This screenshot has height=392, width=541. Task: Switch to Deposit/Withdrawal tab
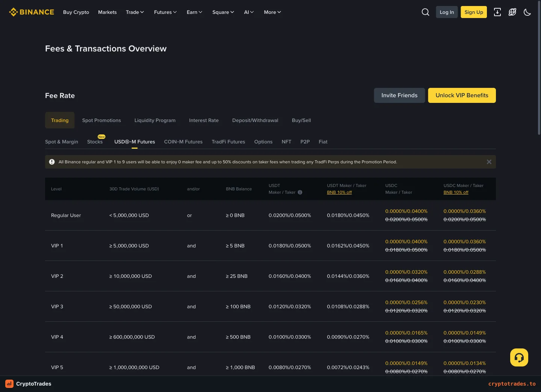[x=255, y=120]
